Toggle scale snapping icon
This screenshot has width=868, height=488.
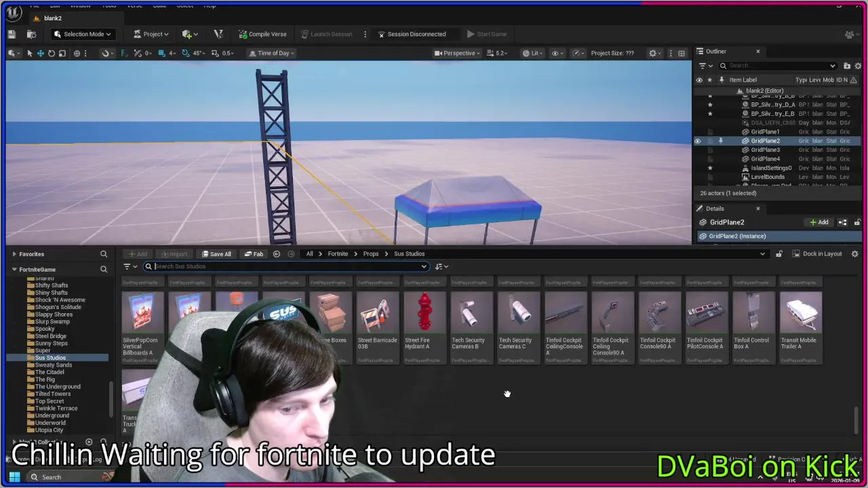coord(215,53)
